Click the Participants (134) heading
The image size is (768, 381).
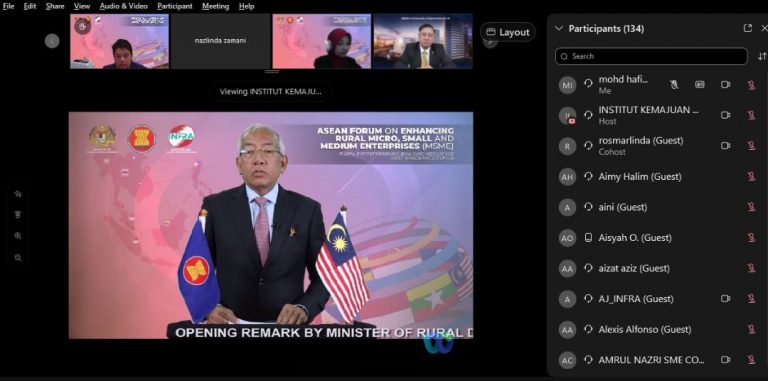[606, 28]
